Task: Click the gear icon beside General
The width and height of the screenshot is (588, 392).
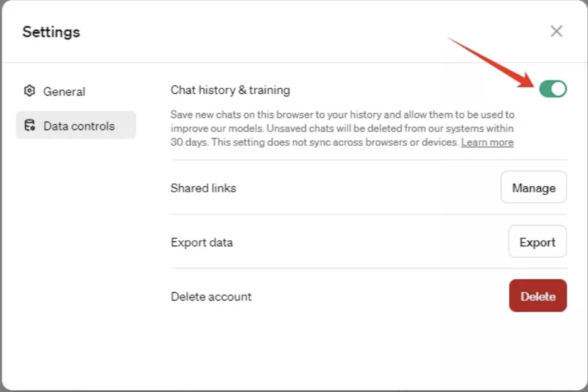Action: point(29,91)
